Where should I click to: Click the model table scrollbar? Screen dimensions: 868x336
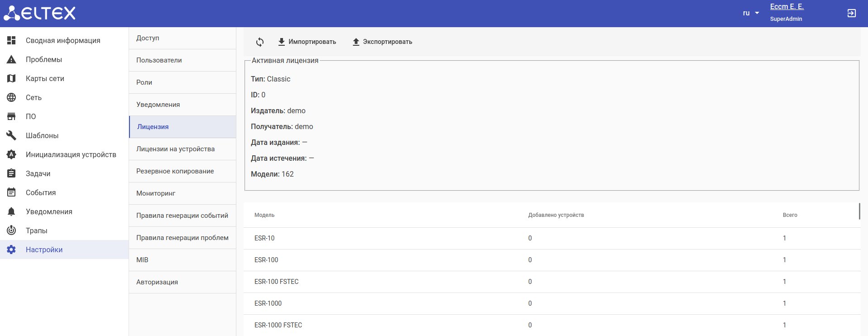tap(859, 211)
